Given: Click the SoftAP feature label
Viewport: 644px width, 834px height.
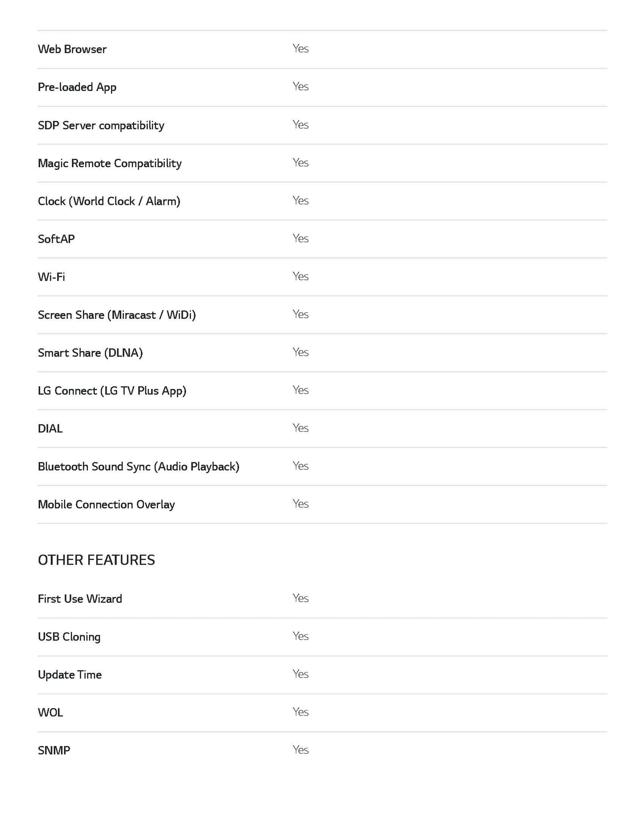Looking at the screenshot, I should click(x=56, y=239).
